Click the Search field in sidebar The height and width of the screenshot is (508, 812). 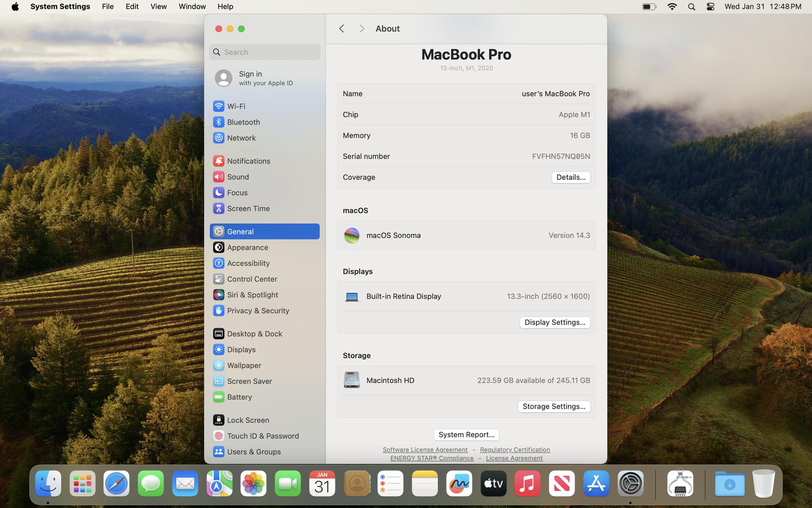[x=265, y=52]
